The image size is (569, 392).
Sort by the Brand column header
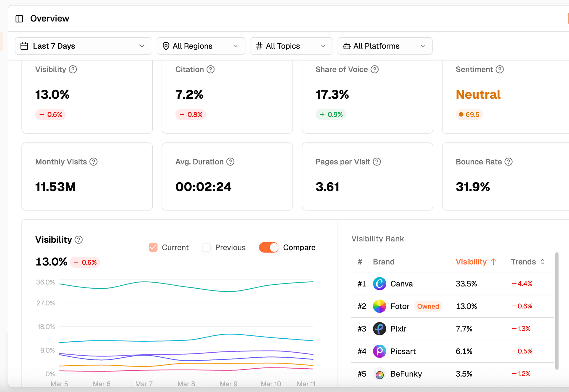[383, 262]
